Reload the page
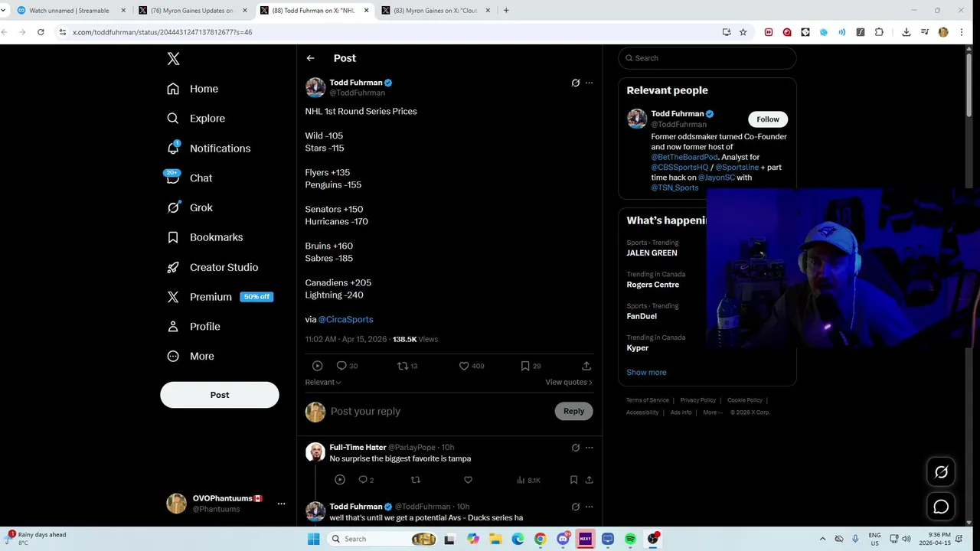This screenshot has height=551, width=980. pos(41,32)
